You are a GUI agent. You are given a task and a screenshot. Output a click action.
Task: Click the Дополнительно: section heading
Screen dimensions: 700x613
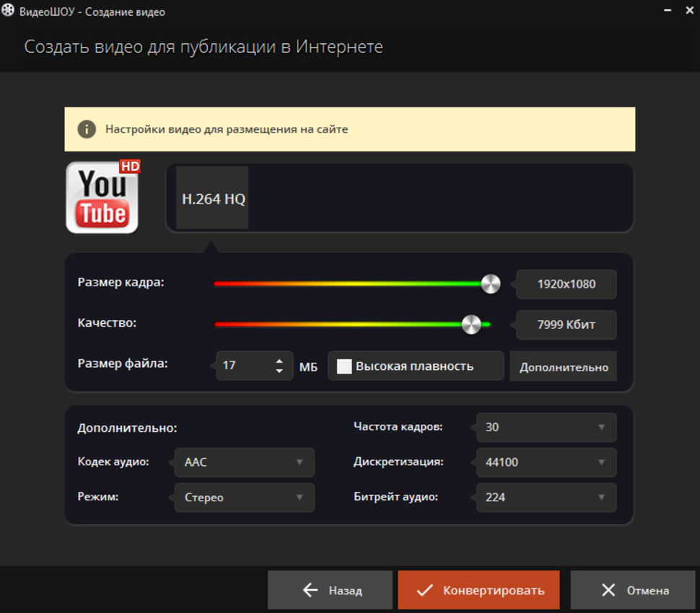pyautogui.click(x=127, y=428)
